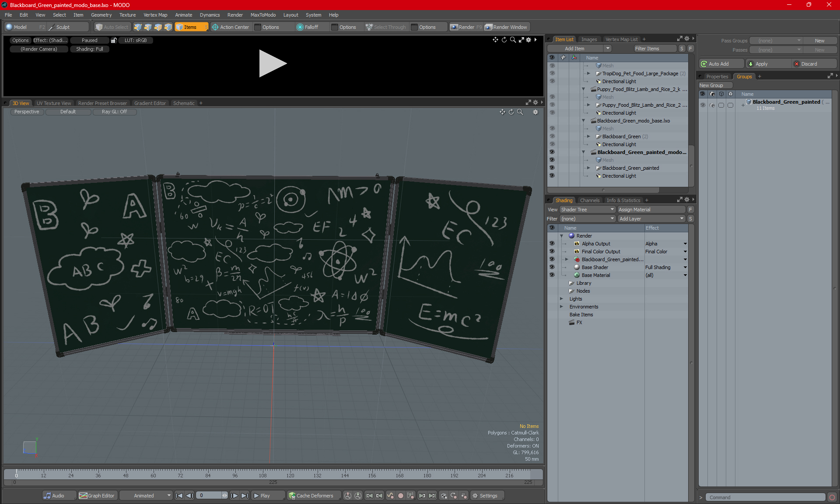The image size is (840, 504).
Task: Switch to the UV Texture View tab
Action: [x=53, y=103]
